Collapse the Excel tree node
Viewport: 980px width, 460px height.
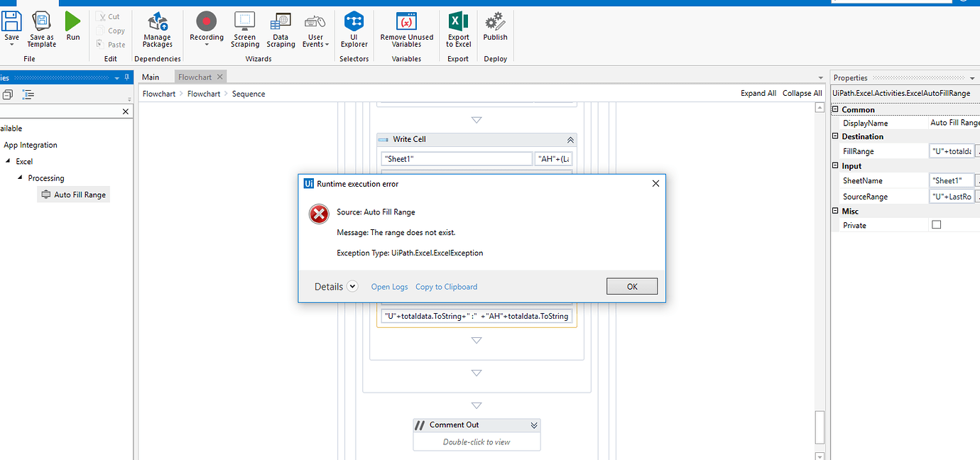tap(8, 161)
